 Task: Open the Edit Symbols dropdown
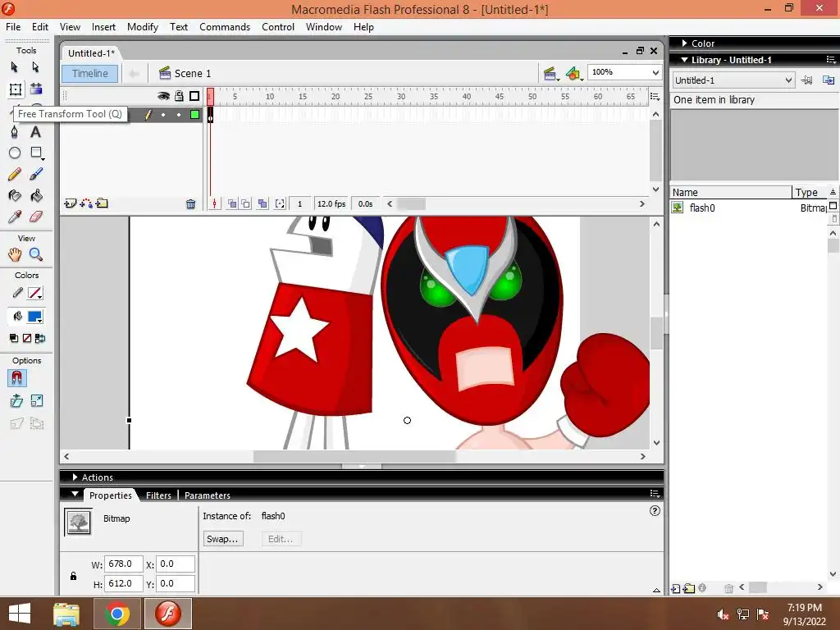tap(573, 74)
